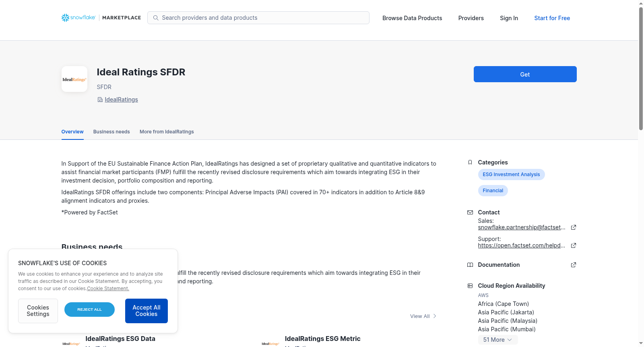Select the ESG Investment Analysis category tag
The height and width of the screenshot is (347, 644).
(511, 175)
